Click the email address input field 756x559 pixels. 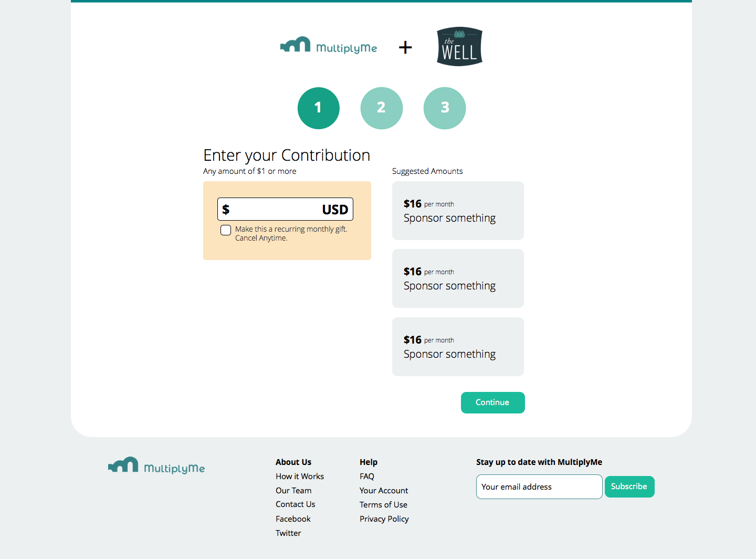tap(539, 486)
